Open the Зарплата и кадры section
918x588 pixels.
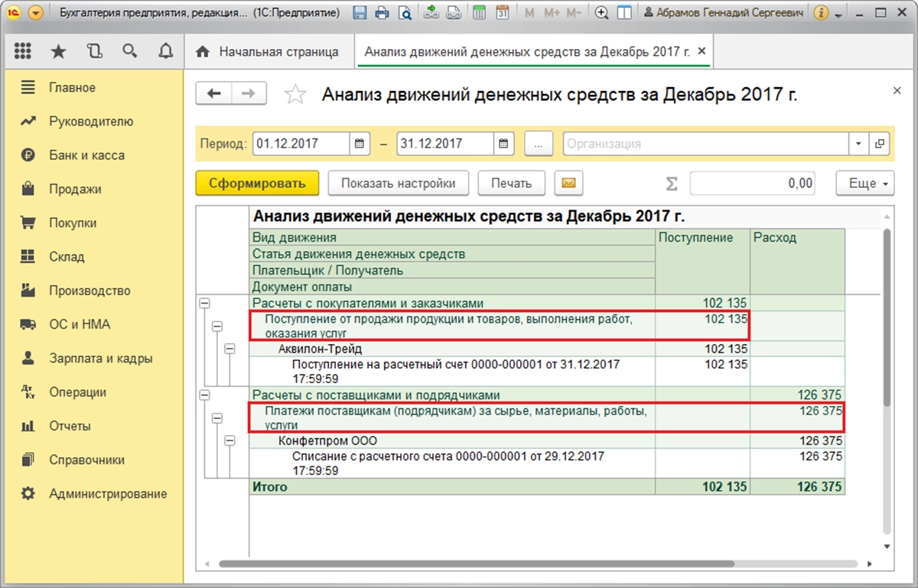pyautogui.click(x=92, y=358)
